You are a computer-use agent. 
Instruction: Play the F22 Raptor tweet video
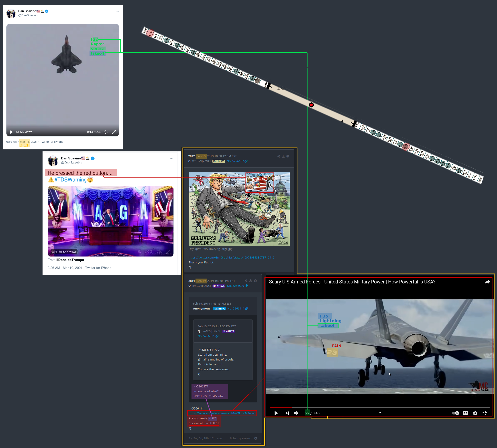point(11,132)
